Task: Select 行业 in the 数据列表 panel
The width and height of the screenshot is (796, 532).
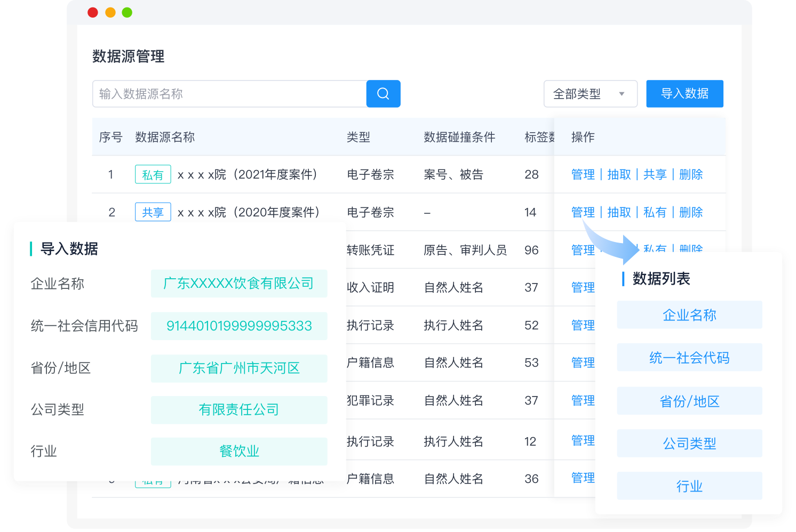Action: [689, 486]
